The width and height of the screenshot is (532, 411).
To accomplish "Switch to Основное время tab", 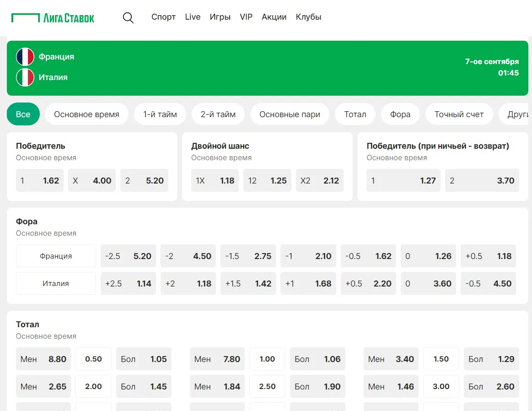I will pos(86,114).
